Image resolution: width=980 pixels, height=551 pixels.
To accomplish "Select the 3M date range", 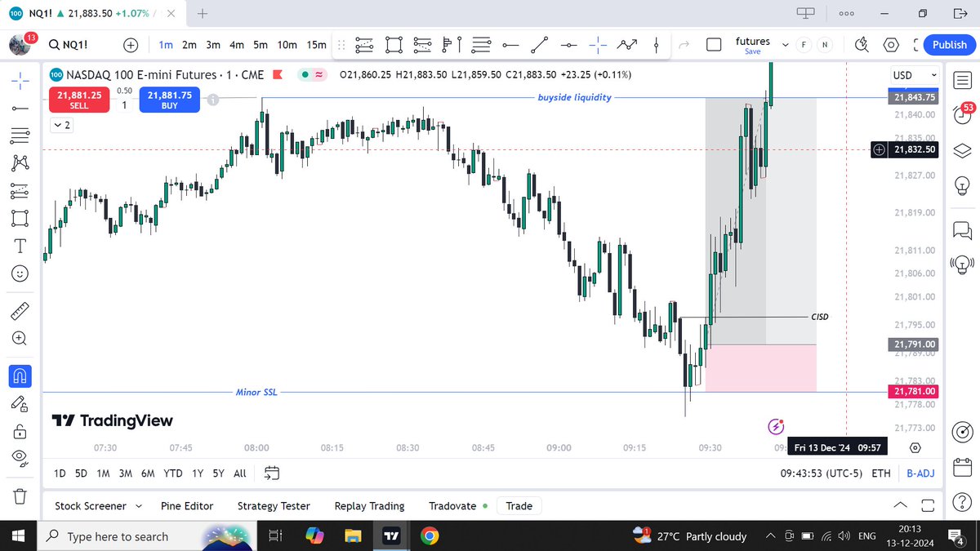I will pos(125,473).
